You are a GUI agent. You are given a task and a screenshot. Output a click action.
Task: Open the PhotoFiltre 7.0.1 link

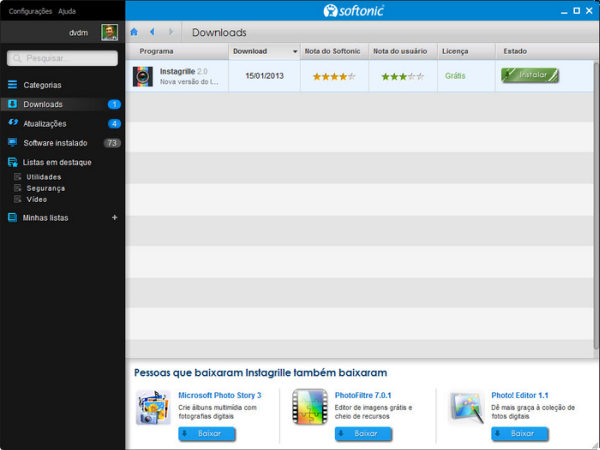363,395
